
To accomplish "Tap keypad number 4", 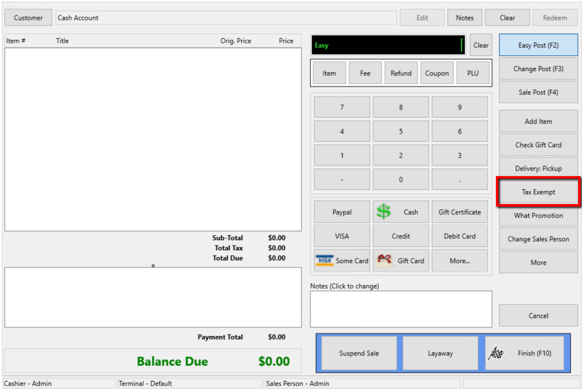I will [342, 131].
